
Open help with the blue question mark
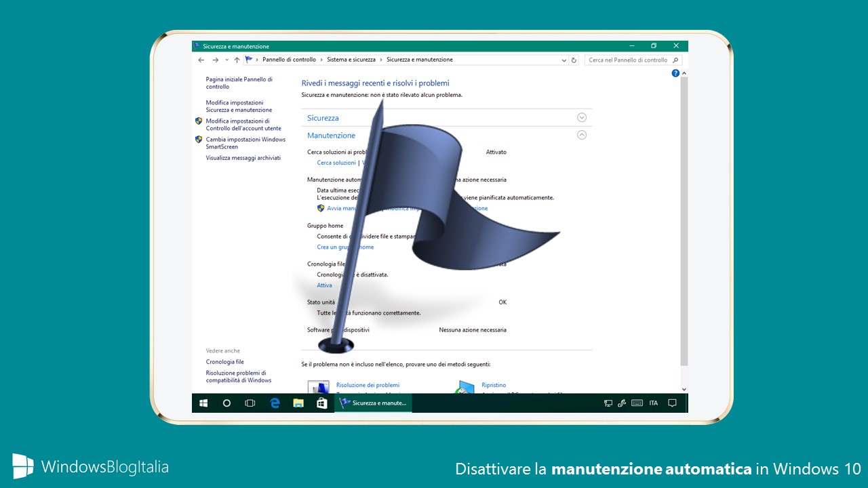coord(675,73)
